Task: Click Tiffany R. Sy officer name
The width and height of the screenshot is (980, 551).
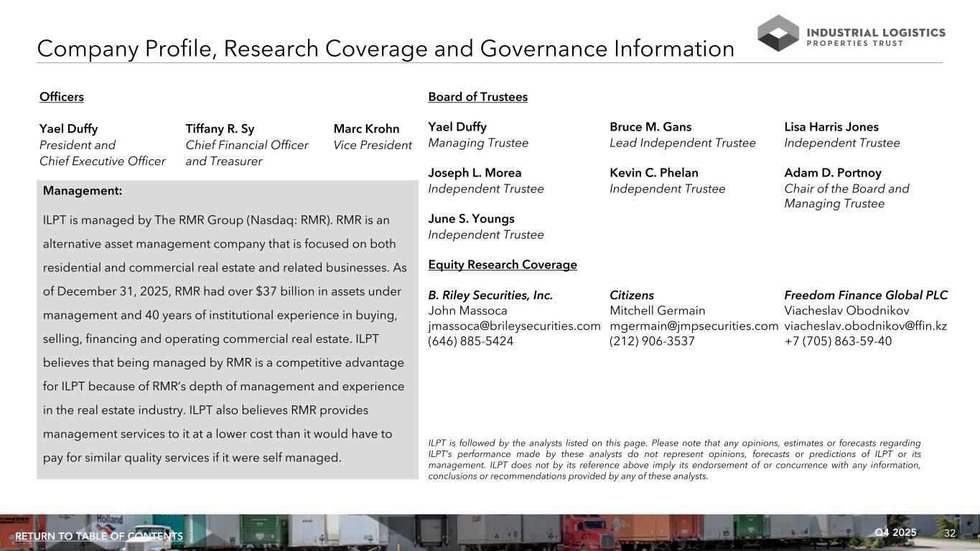Action: click(220, 129)
